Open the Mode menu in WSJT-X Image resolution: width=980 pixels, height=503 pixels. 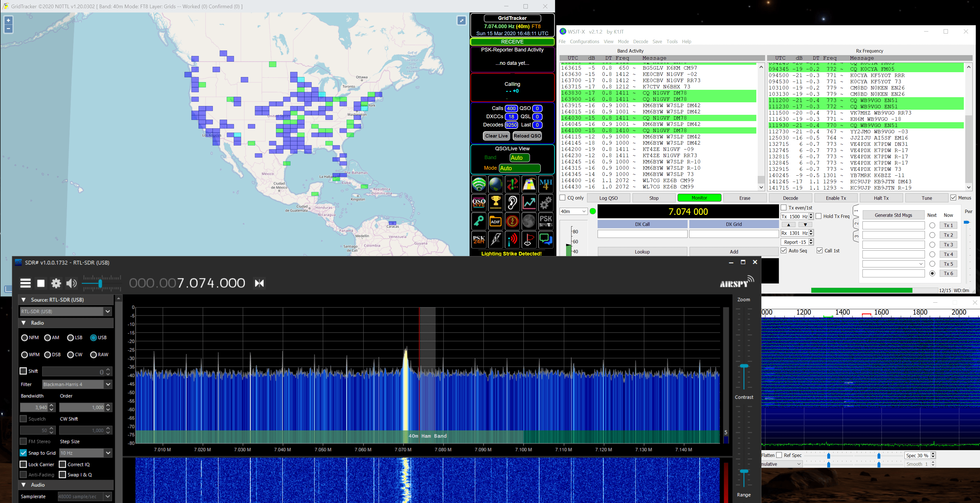(x=623, y=41)
